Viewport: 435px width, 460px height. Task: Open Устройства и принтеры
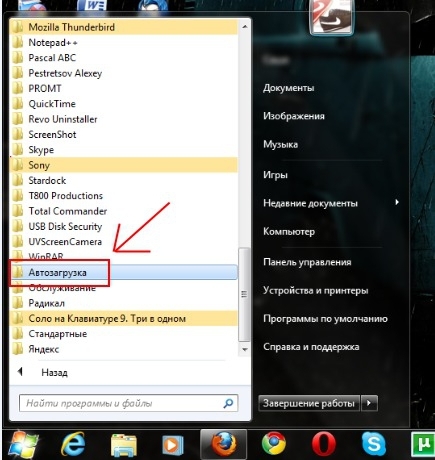[x=315, y=290]
